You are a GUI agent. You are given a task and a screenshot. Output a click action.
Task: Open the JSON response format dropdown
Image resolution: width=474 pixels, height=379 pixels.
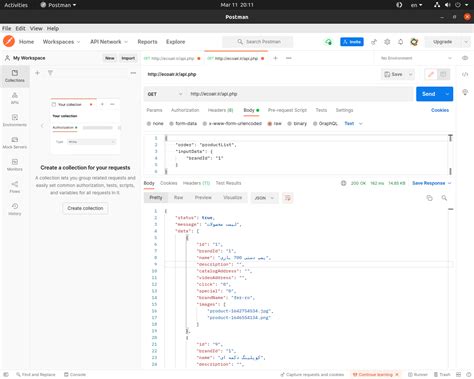[x=264, y=198]
